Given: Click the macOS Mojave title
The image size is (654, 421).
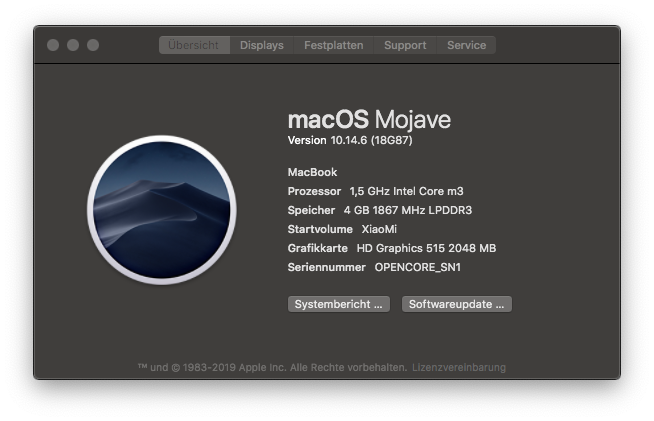Looking at the screenshot, I should tap(369, 120).
